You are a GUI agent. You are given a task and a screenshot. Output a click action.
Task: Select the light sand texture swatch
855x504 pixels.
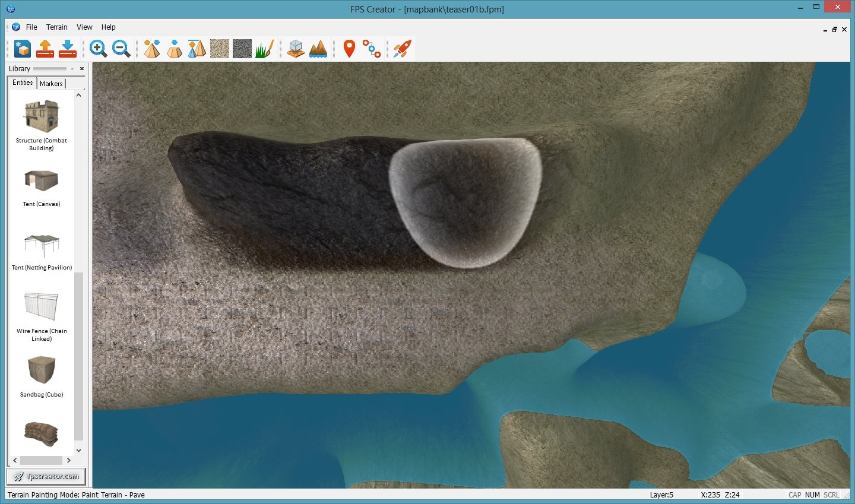[220, 49]
